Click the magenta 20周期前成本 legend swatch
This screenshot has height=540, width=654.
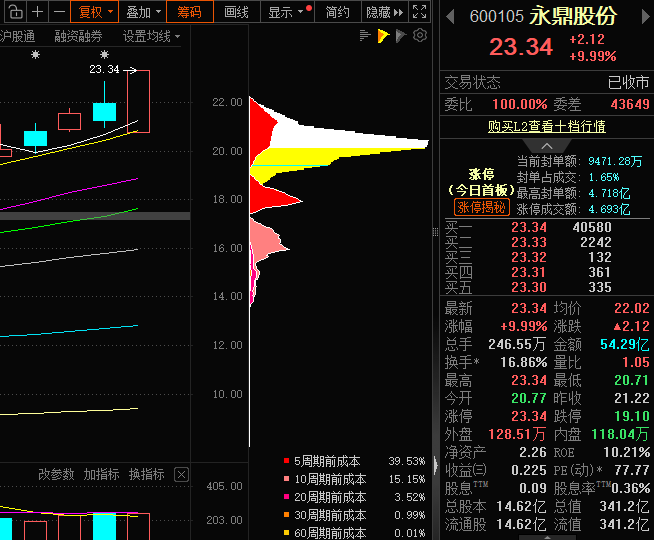(286, 497)
